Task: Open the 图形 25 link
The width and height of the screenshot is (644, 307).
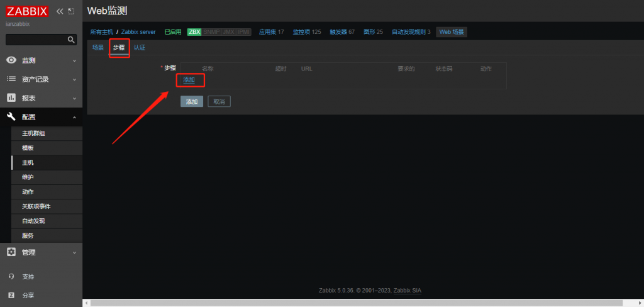Action: [373, 31]
